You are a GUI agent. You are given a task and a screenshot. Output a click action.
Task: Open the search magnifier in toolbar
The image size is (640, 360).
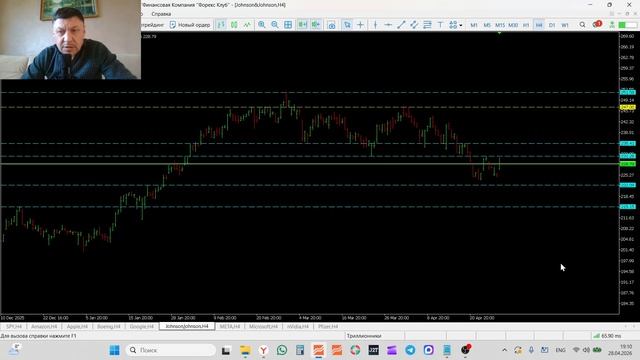point(582,25)
